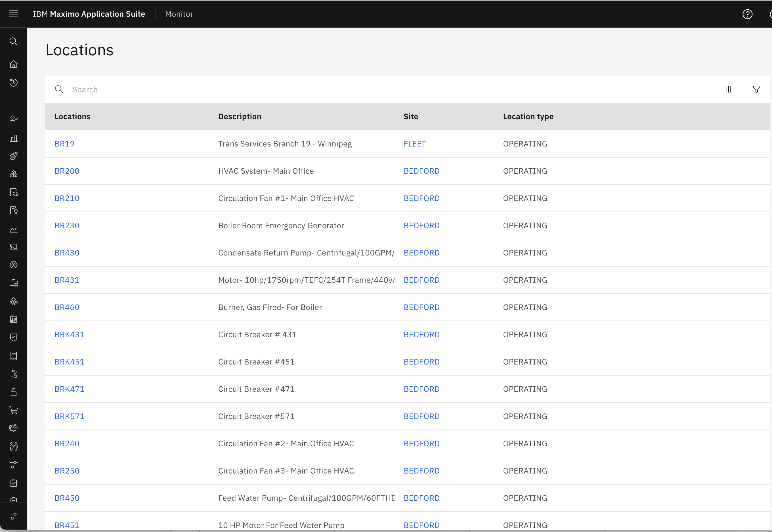
Task: Click the Location type column header
Action: [x=528, y=116]
